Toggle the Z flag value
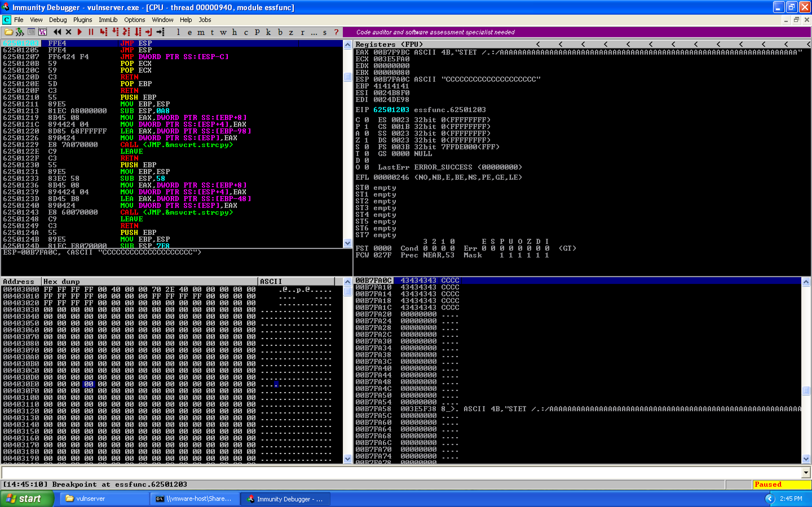The width and height of the screenshot is (812, 507). tap(367, 140)
